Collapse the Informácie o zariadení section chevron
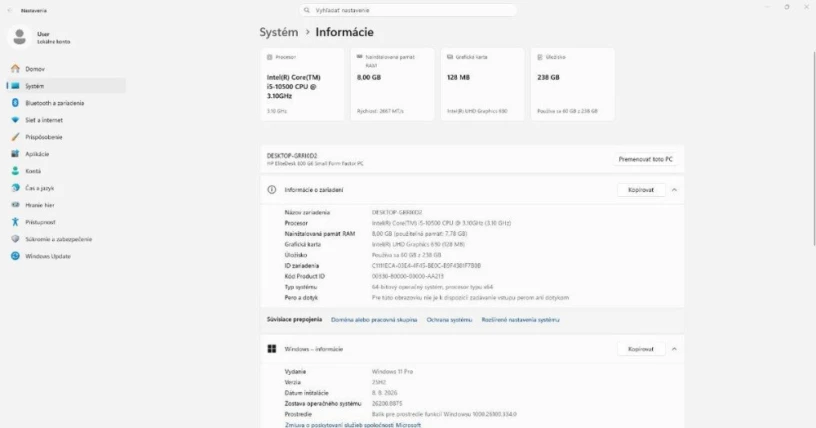Viewport: 816px width, 428px height. (674, 190)
